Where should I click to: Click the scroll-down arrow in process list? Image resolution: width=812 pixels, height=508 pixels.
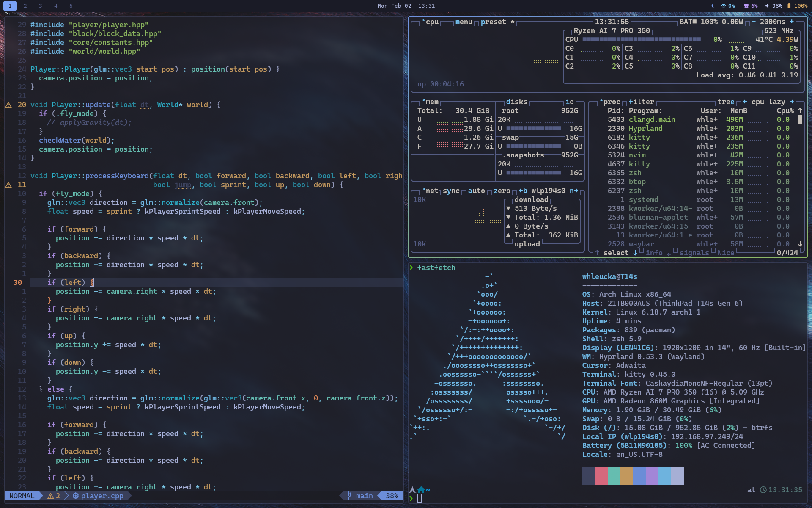tap(800, 244)
